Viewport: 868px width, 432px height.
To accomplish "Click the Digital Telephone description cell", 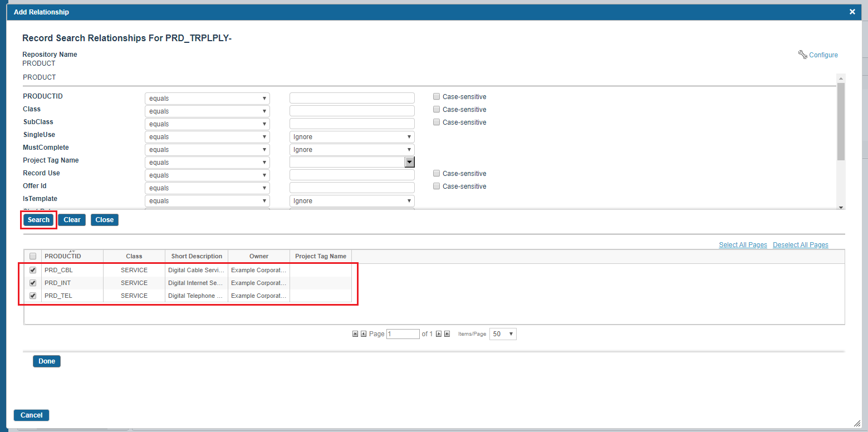I will click(197, 296).
